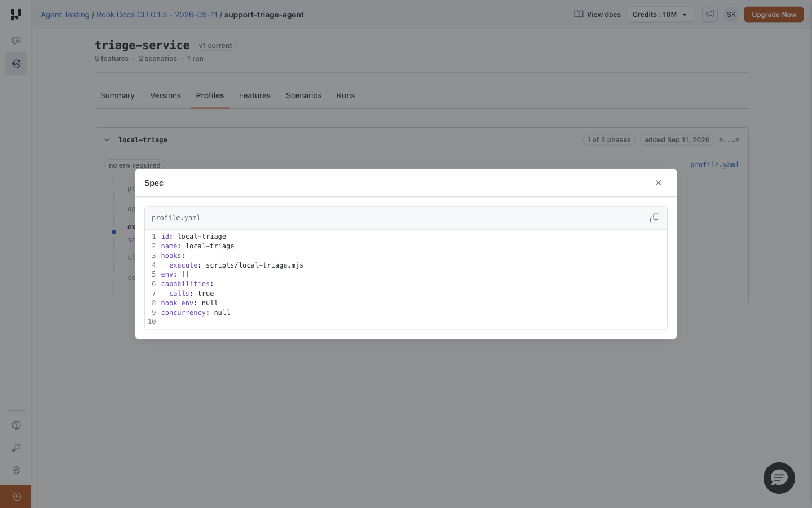Click the 'calls: true' code line

[192, 294]
